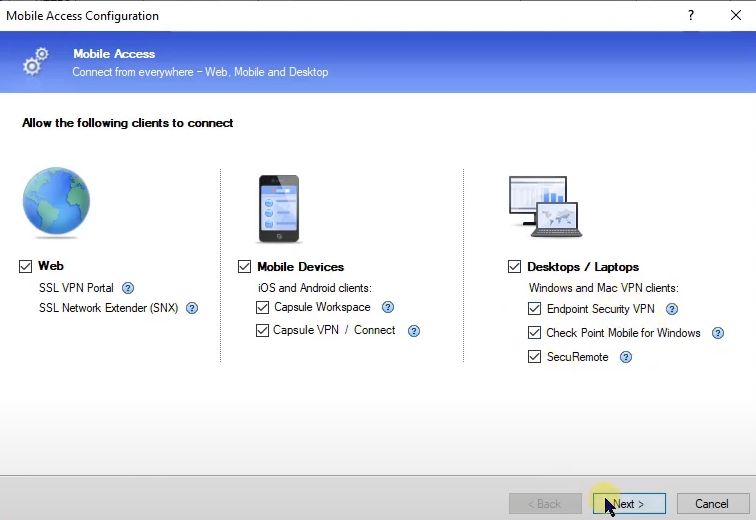This screenshot has width=756, height=520.
Task: Click the SSL Network Extender (SNX) text
Action: coord(108,308)
